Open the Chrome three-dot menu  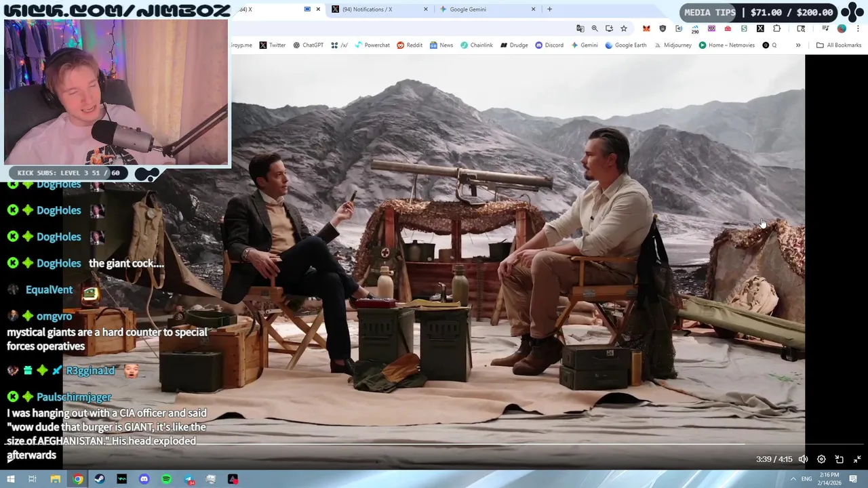(858, 28)
